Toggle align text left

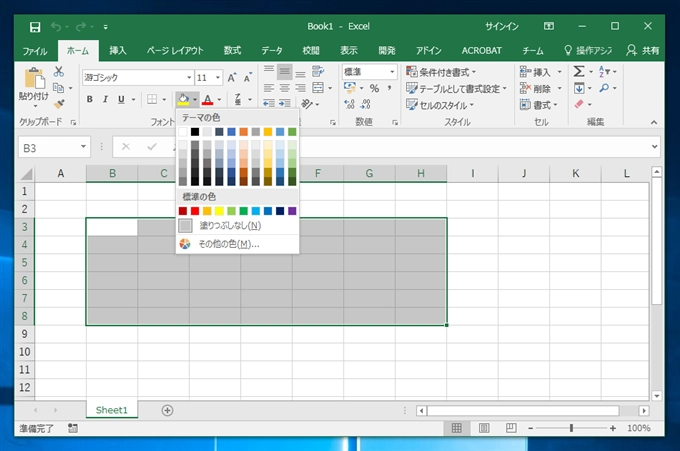click(269, 88)
